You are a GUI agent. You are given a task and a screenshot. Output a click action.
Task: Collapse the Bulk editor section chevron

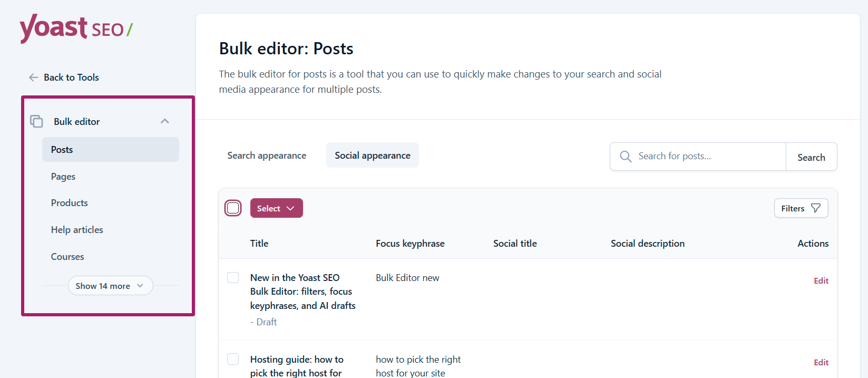[x=165, y=121]
